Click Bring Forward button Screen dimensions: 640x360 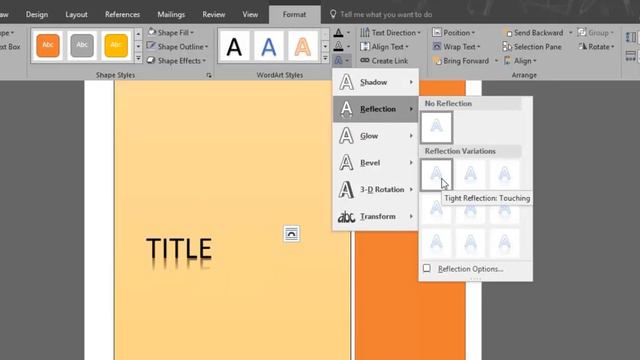(x=461, y=60)
